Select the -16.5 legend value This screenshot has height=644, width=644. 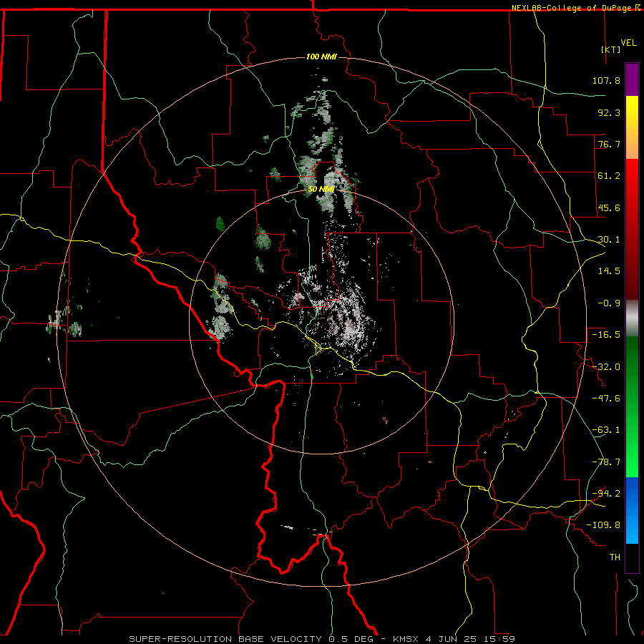[606, 335]
